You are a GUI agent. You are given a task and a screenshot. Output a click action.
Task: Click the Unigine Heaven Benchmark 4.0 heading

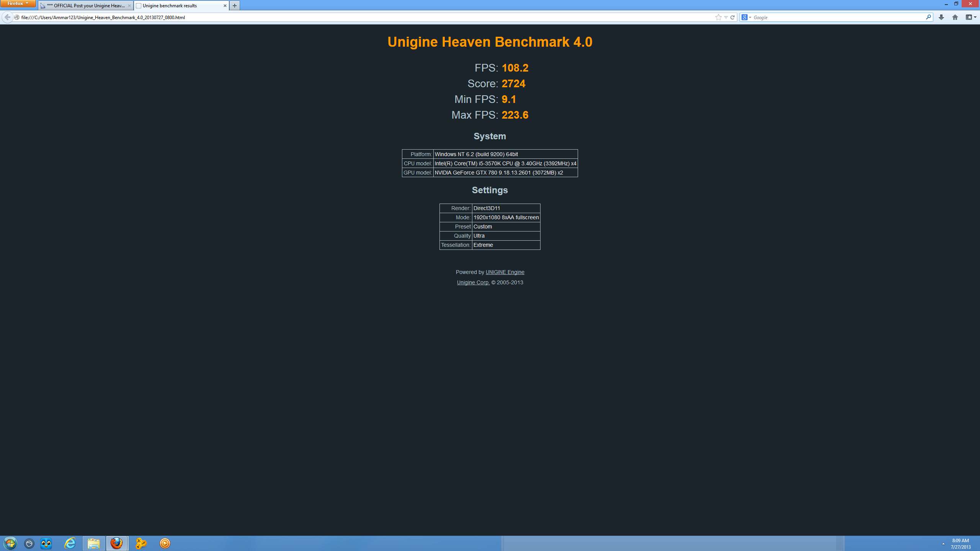[490, 42]
